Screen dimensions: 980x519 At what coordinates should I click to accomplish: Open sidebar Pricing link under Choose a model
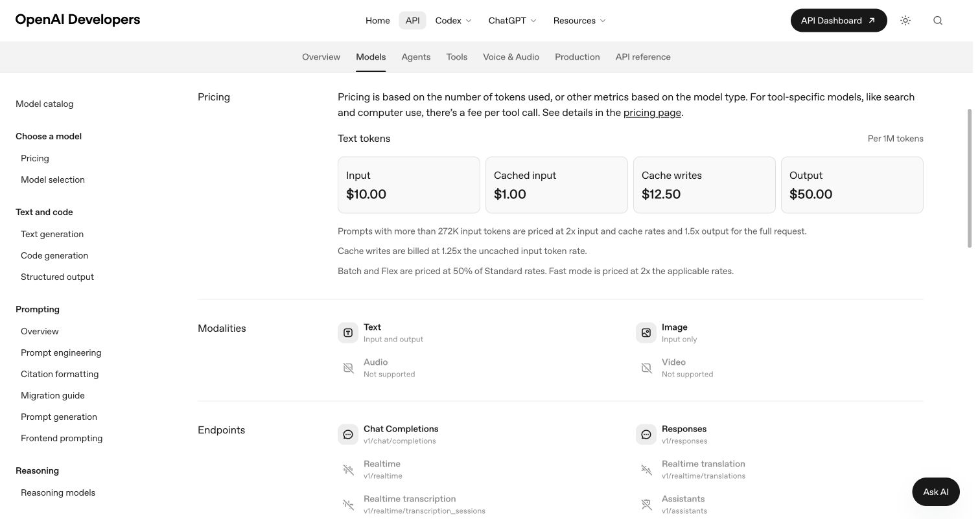pyautogui.click(x=35, y=158)
